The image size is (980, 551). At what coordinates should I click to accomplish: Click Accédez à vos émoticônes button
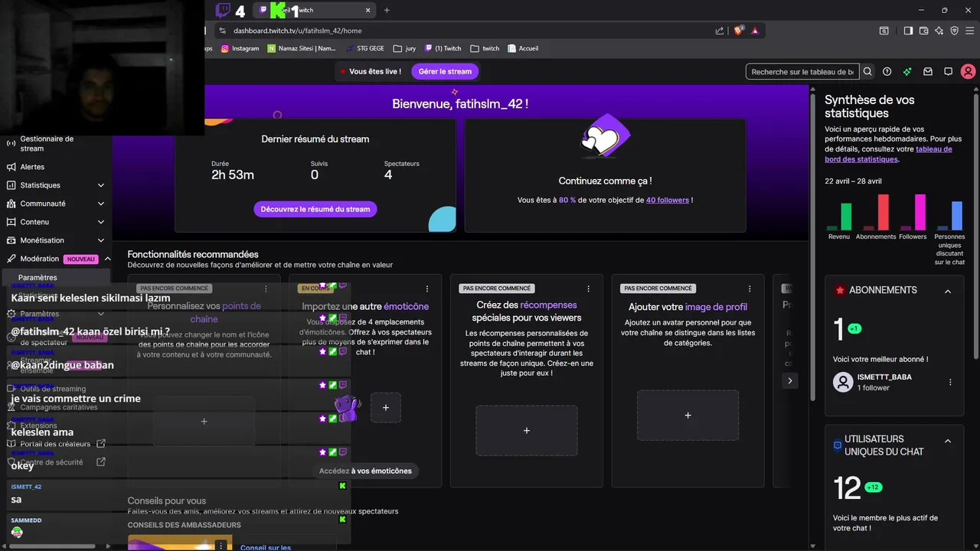(365, 471)
